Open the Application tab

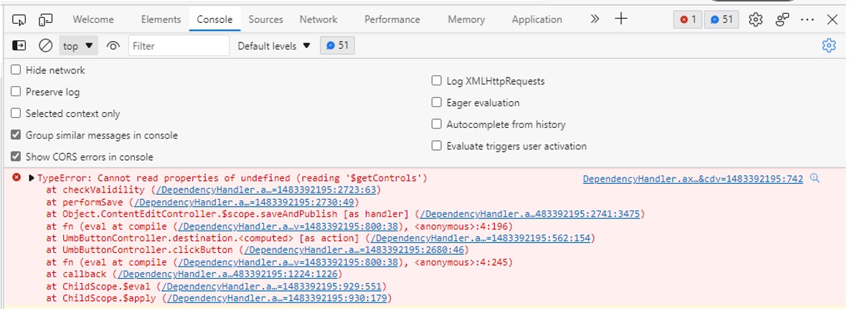tap(537, 19)
